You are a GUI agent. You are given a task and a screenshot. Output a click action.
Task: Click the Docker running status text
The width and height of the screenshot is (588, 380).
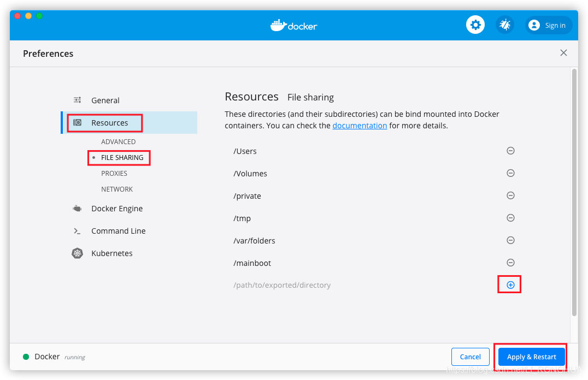pos(60,357)
